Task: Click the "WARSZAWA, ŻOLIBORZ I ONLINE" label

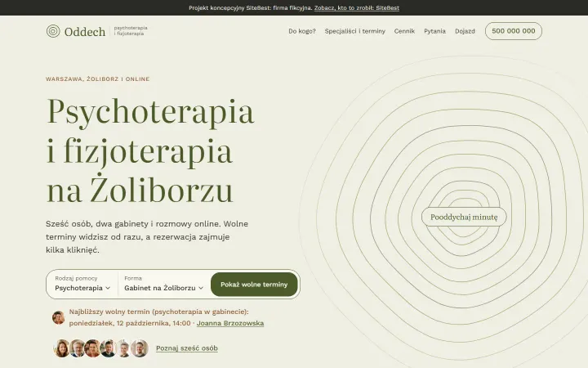Action: click(97, 79)
